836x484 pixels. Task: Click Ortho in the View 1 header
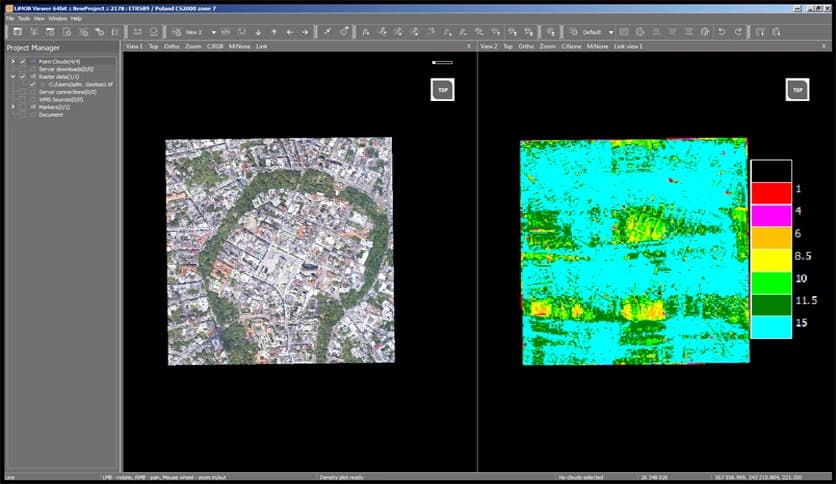click(x=172, y=46)
